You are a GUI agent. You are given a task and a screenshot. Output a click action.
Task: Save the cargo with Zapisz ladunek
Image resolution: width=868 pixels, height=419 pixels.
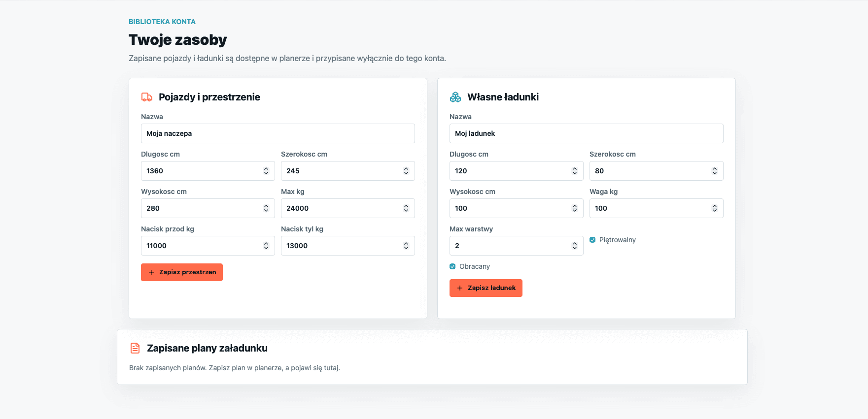(x=486, y=288)
